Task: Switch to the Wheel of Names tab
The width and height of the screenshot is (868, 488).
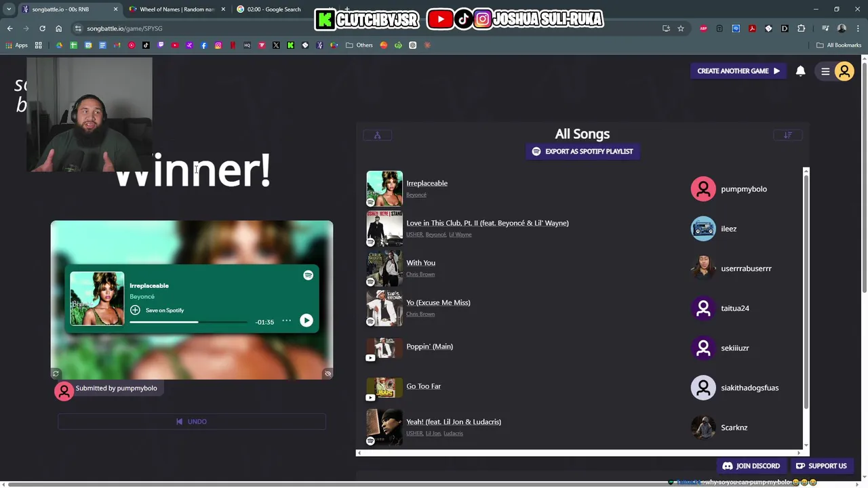Action: [x=176, y=9]
